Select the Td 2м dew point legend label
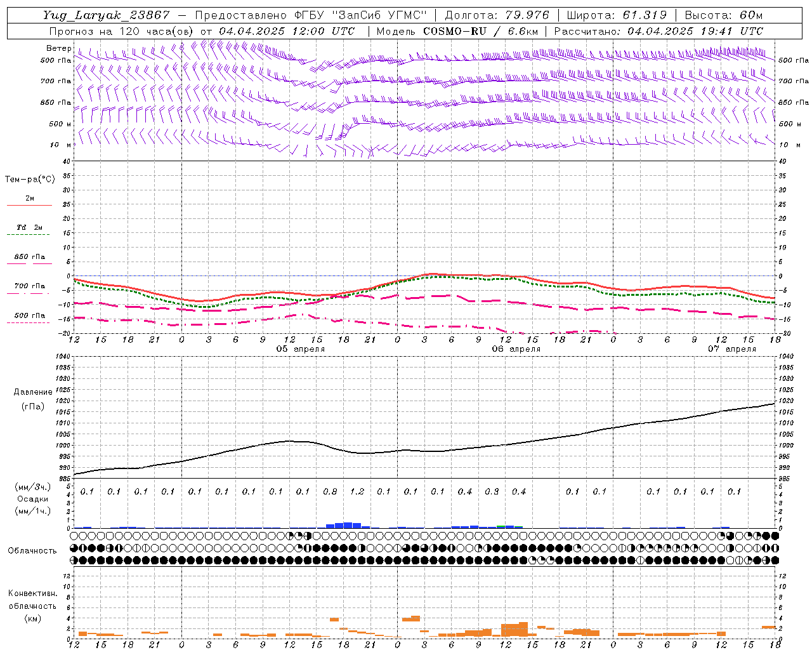 click(29, 227)
